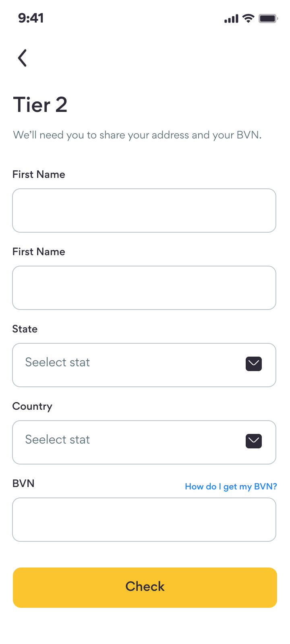Click placeholder text inside the State field

(x=58, y=362)
